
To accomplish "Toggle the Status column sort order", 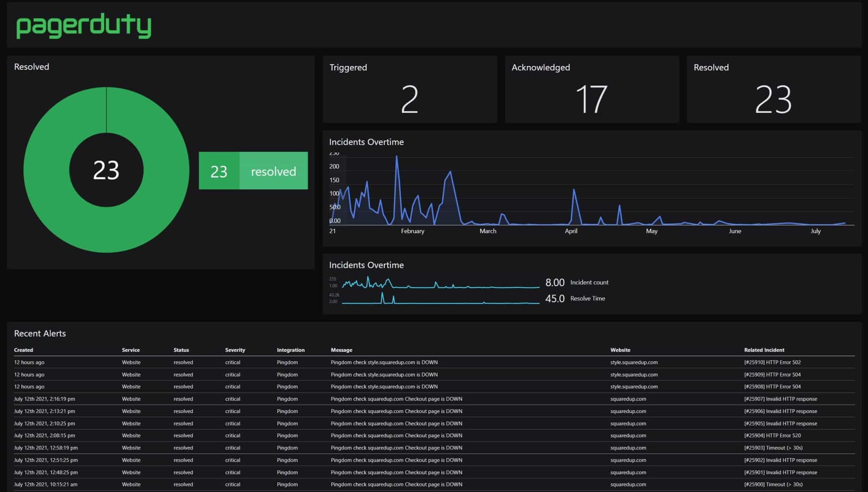I will pos(181,350).
